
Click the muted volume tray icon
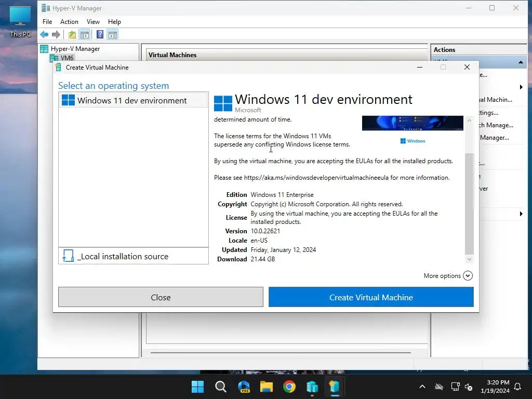pos(469,387)
